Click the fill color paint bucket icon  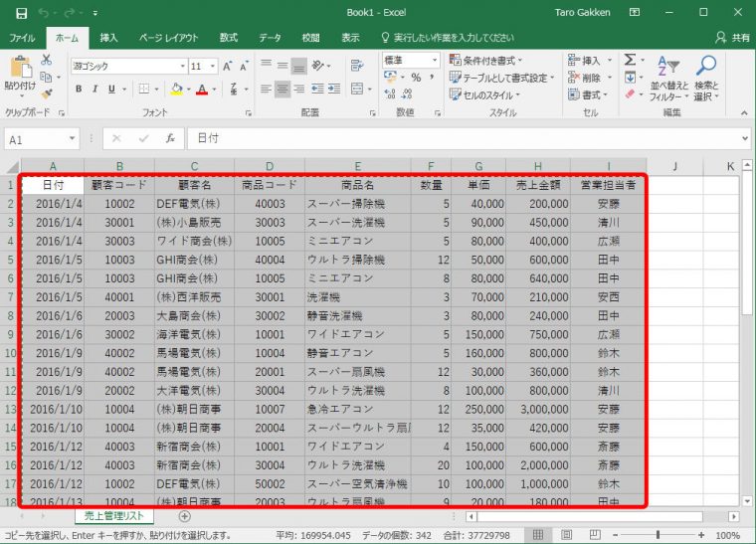(x=176, y=89)
